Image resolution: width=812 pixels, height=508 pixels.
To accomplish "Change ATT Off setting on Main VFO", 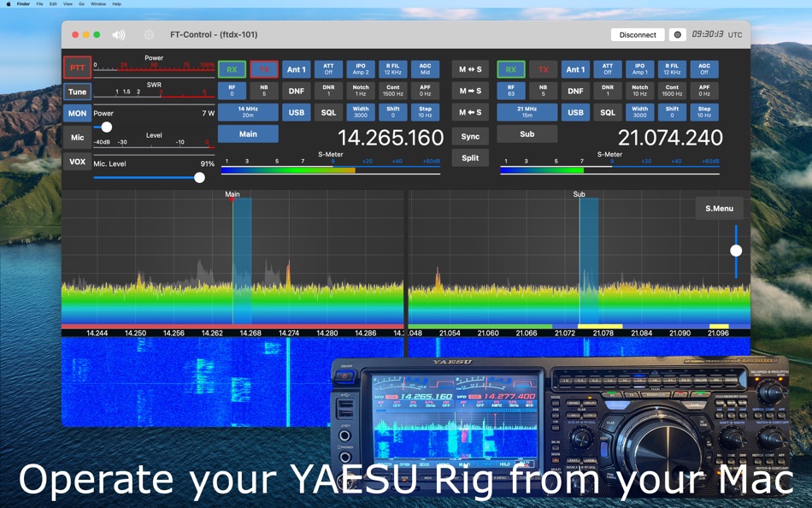I will click(x=328, y=69).
